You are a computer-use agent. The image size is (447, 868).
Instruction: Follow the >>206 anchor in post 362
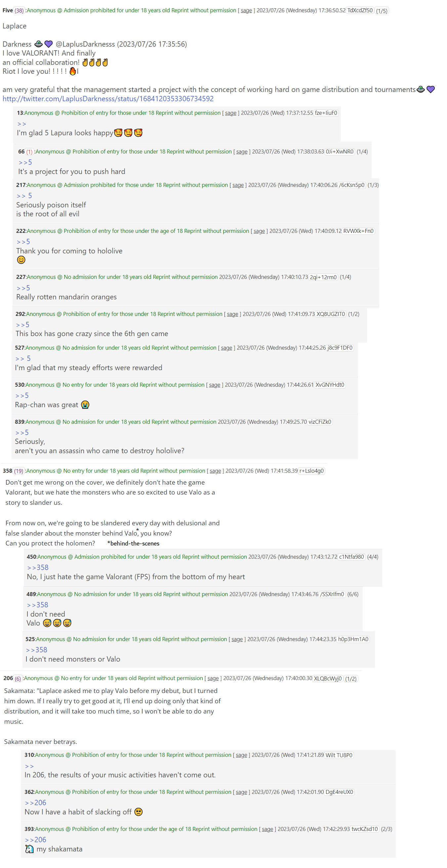tap(35, 803)
